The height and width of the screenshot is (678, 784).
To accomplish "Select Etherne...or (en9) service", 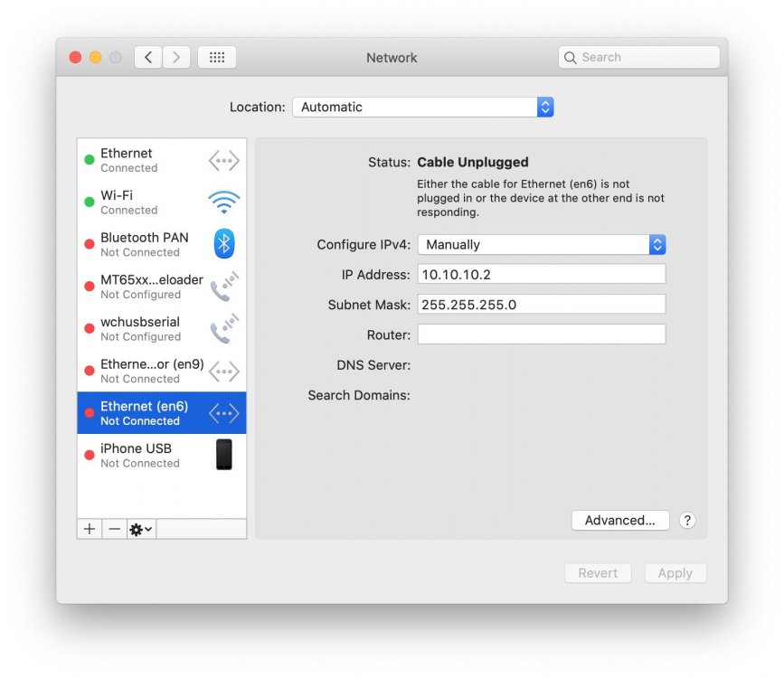I will click(162, 371).
